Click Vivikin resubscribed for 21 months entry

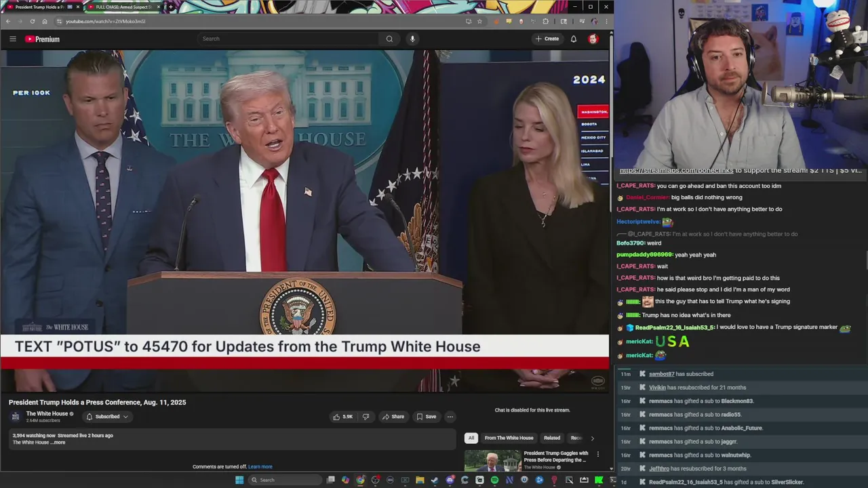pyautogui.click(x=697, y=388)
